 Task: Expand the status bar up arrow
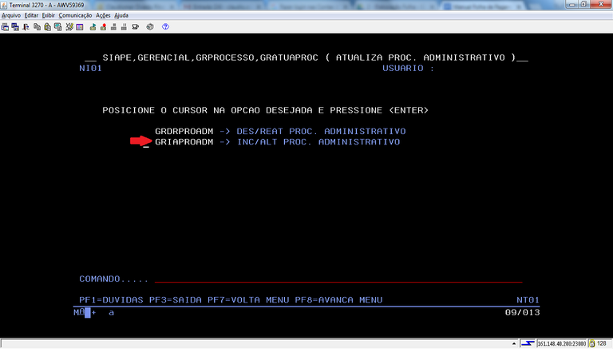click(514, 344)
